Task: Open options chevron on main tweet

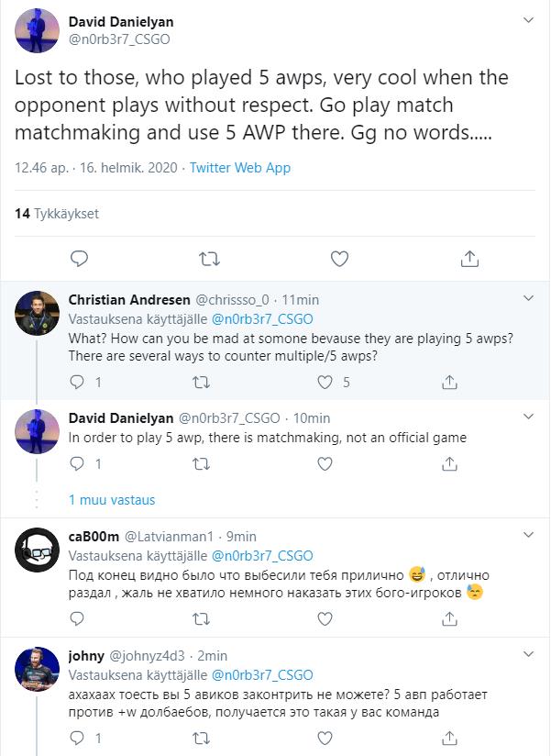Action: point(528,18)
